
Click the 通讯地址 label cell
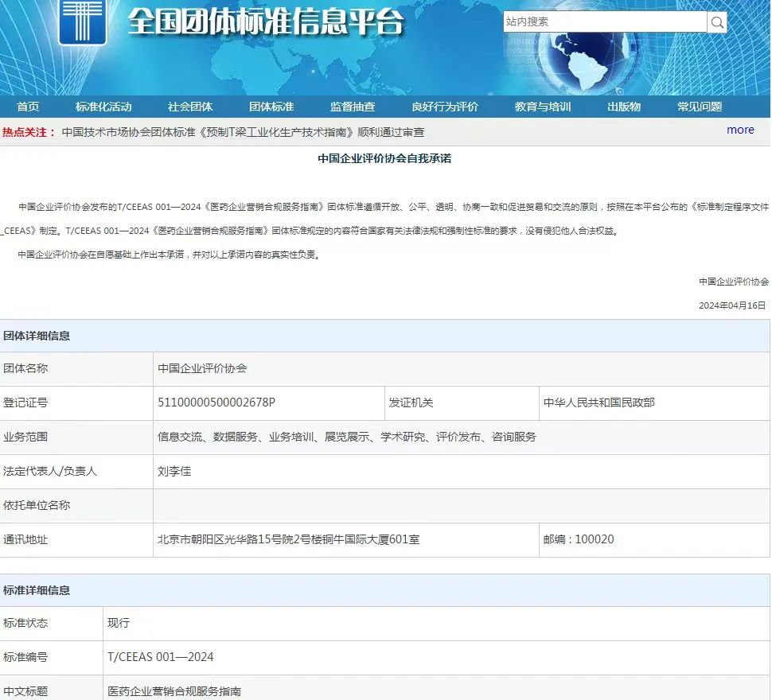[x=76, y=539]
